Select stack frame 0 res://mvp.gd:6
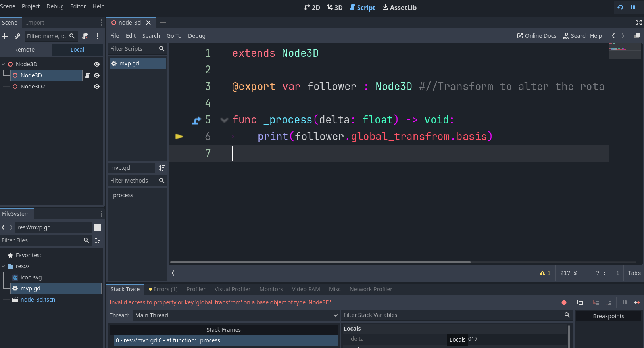Image resolution: width=644 pixels, height=348 pixels. pos(226,340)
